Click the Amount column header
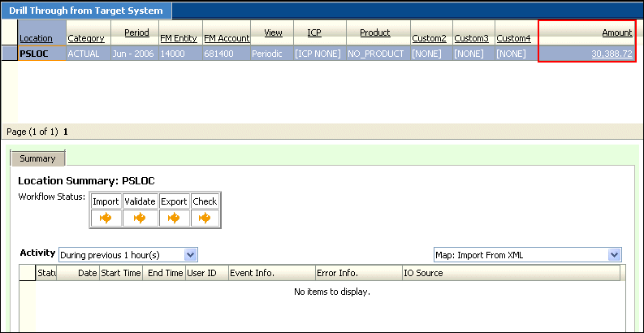 click(x=617, y=32)
